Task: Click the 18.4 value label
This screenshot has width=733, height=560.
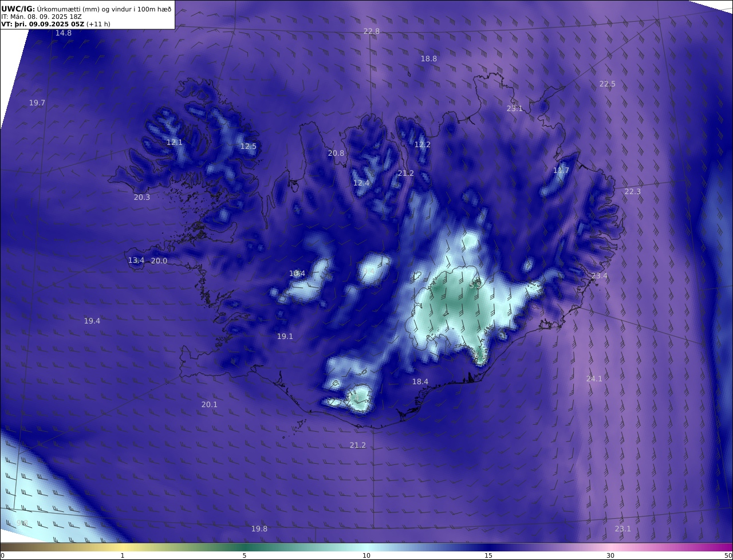Action: pyautogui.click(x=420, y=381)
